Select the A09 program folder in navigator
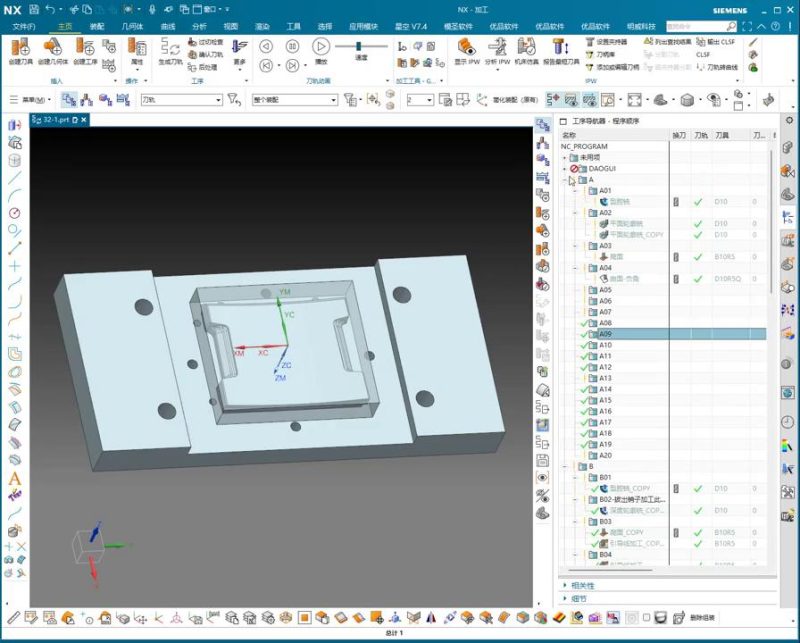The width and height of the screenshot is (800, 643). tap(605, 334)
